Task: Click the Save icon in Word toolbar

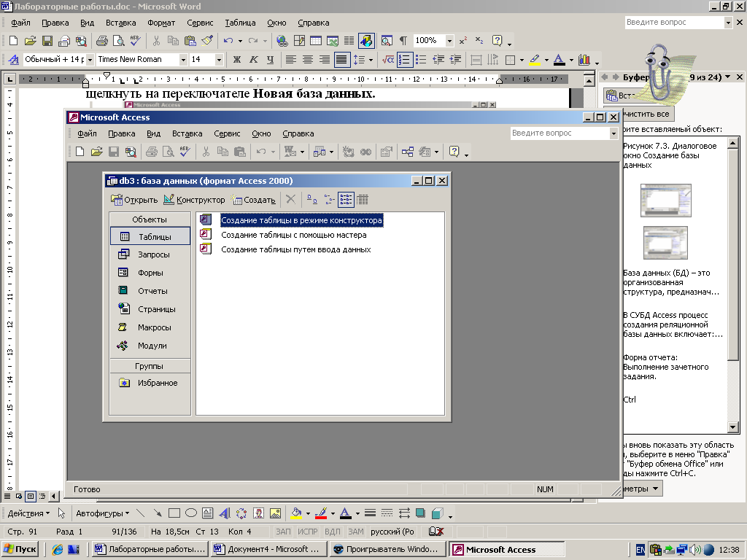Action: pyautogui.click(x=47, y=41)
